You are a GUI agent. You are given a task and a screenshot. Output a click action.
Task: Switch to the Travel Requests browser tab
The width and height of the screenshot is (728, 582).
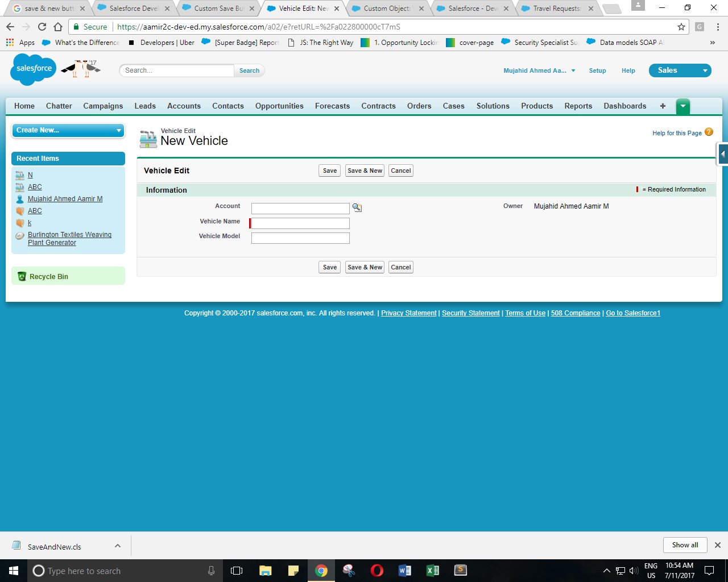(557, 9)
